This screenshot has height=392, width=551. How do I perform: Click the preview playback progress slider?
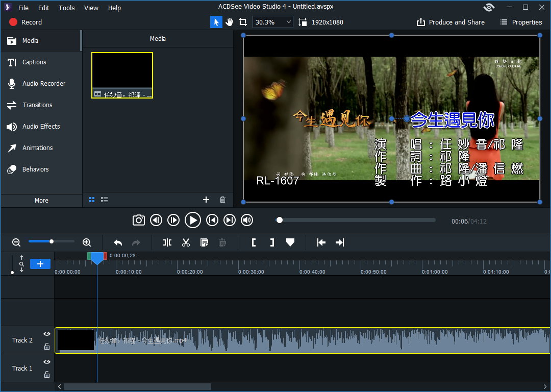[x=356, y=220]
